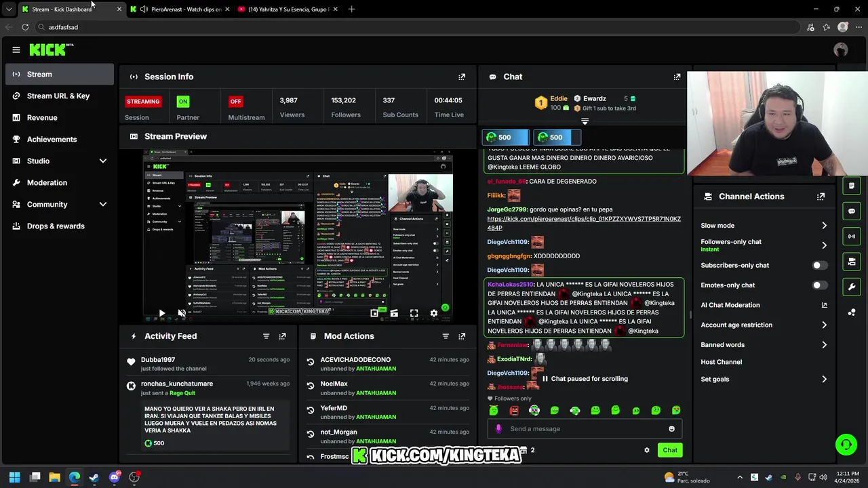
Task: Pop out the Channel Actions panel
Action: coord(821,197)
